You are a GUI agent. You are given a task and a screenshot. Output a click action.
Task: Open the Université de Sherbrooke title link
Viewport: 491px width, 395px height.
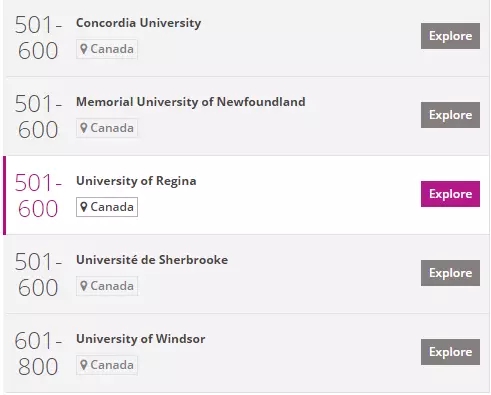pos(152,260)
